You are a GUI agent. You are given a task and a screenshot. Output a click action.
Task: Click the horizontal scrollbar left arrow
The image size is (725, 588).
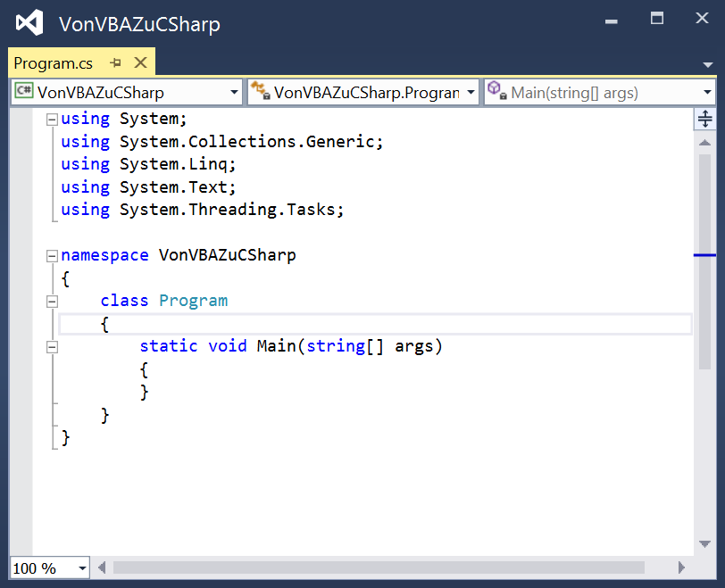[x=102, y=567]
